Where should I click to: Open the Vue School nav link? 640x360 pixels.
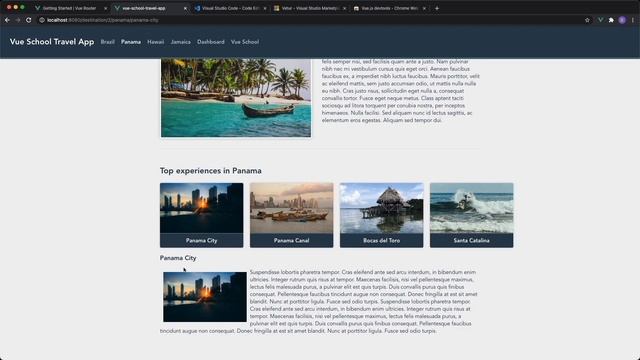coord(245,42)
